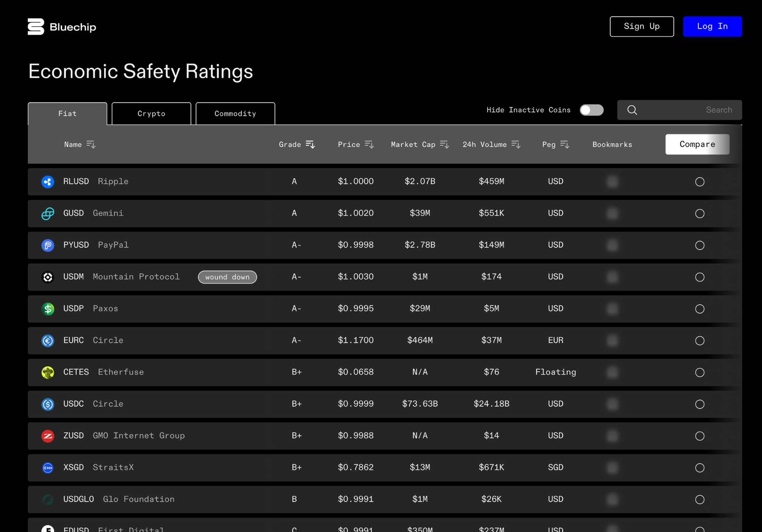The height and width of the screenshot is (532, 762).
Task: Click the EUR peg value for EURC
Action: coord(555,340)
